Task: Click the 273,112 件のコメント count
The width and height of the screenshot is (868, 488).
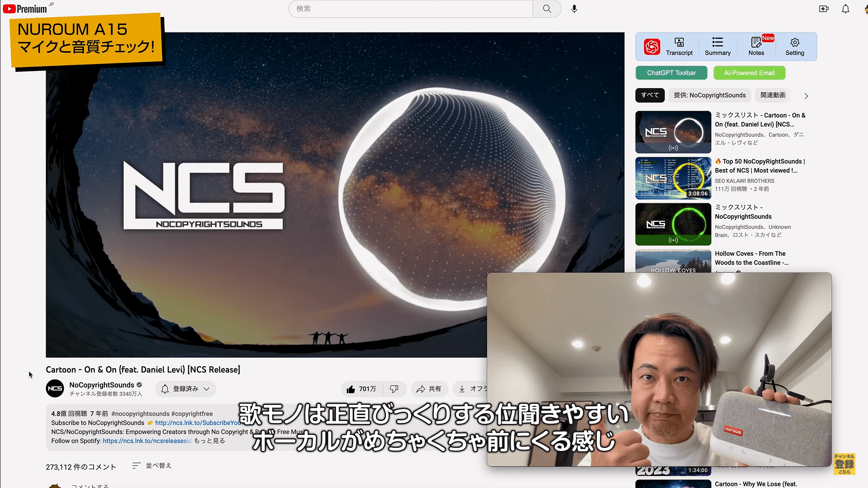Action: tap(81, 467)
